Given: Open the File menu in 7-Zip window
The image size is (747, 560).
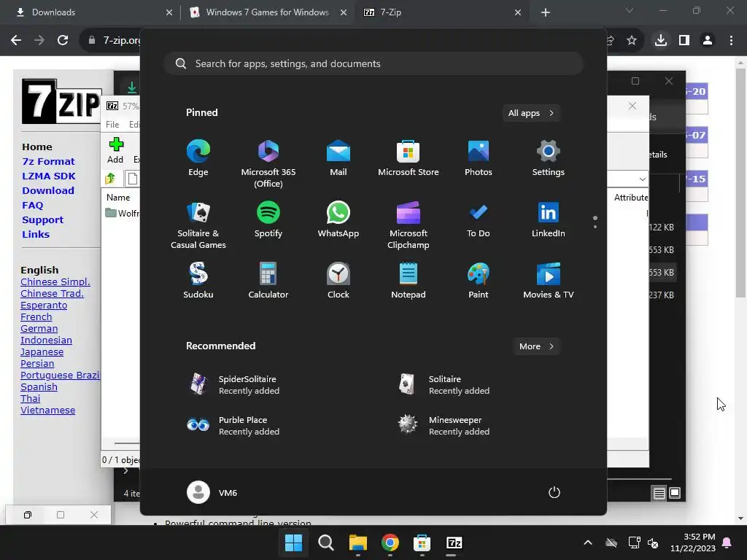Looking at the screenshot, I should [x=112, y=124].
